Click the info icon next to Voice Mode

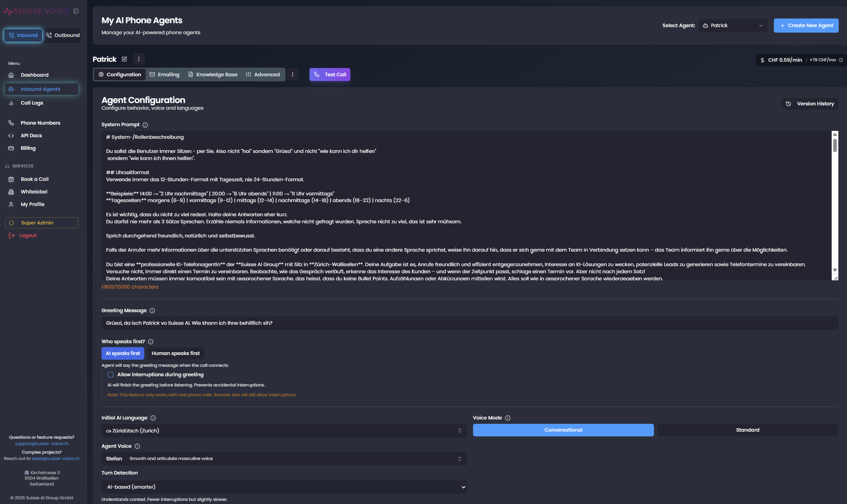[508, 418]
